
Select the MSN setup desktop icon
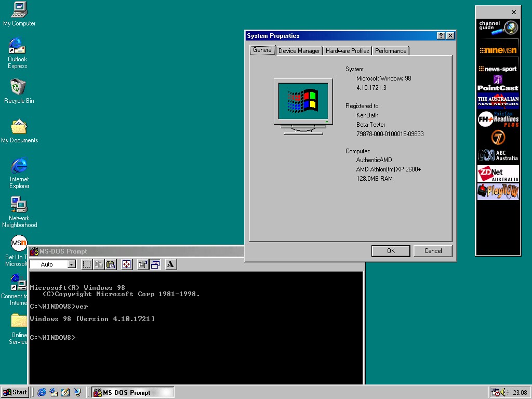[x=19, y=243]
